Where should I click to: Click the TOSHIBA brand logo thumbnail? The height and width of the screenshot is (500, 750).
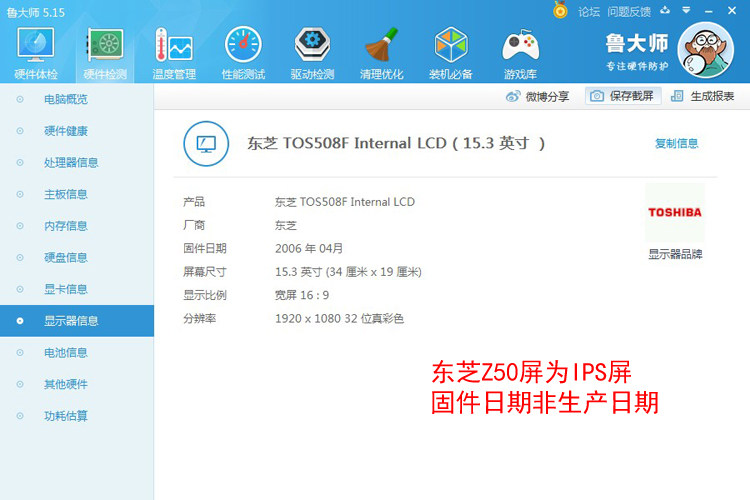coord(675,212)
